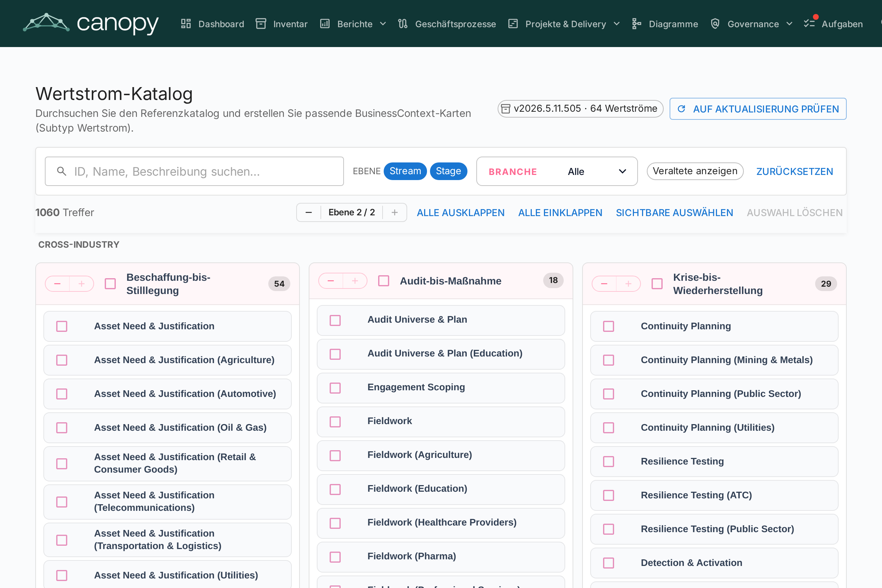The height and width of the screenshot is (588, 882).
Task: Click the Aufgaben checklist icon
Action: pyautogui.click(x=809, y=24)
